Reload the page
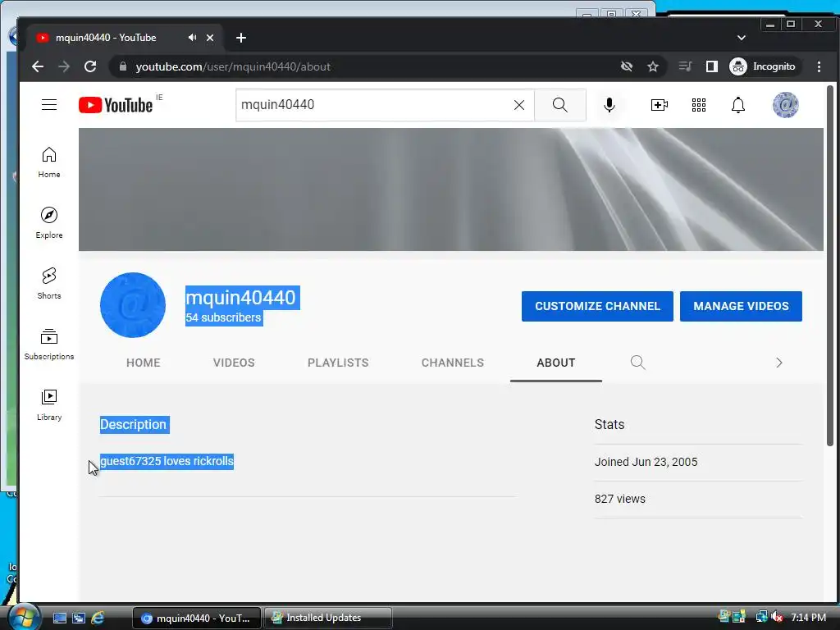Image resolution: width=840 pixels, height=630 pixels. point(90,66)
